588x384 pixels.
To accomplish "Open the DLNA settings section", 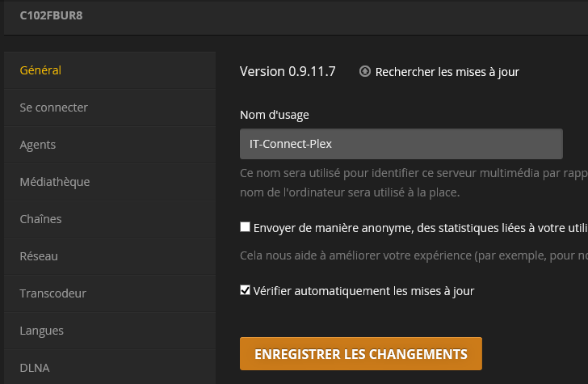I will [35, 368].
